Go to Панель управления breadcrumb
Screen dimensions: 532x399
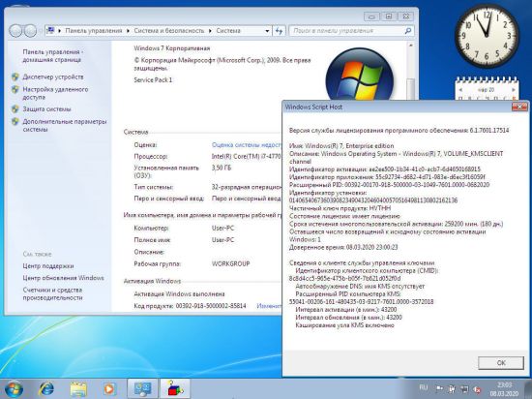pos(93,31)
